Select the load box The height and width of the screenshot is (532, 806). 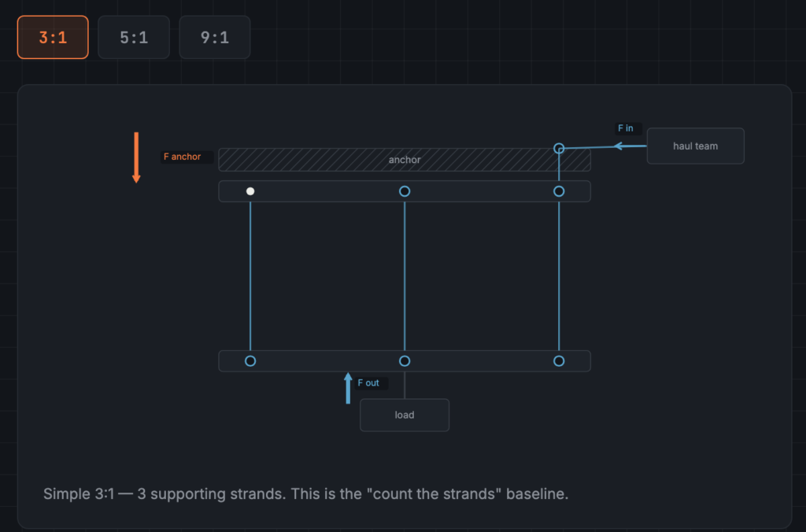405,415
